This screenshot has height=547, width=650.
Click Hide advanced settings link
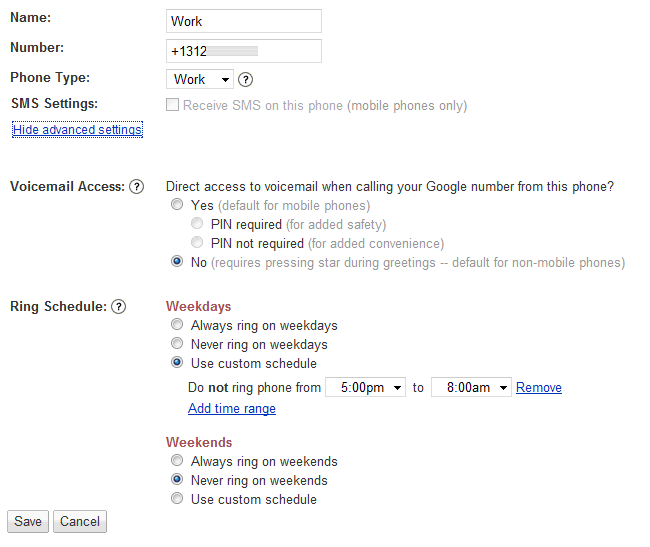click(x=78, y=130)
